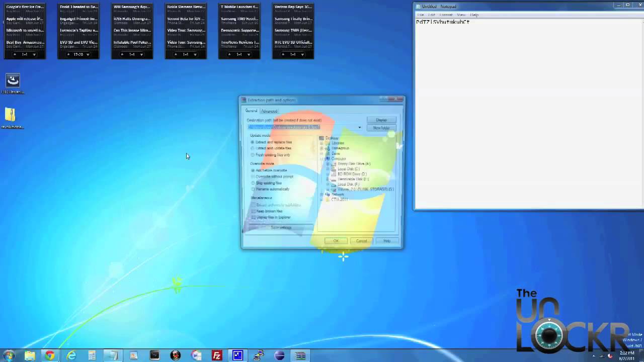
Task: Expand Network node in folder tree
Action: point(322,195)
